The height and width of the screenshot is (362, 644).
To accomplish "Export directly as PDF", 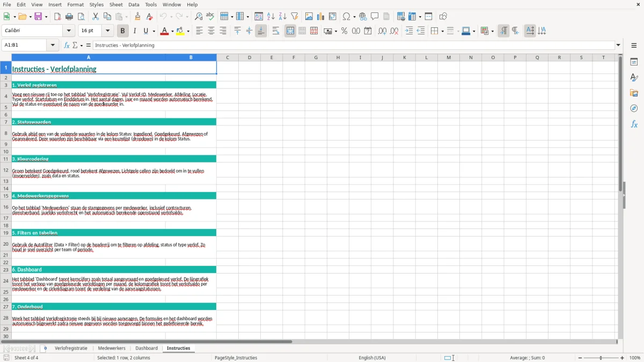I will 57,17.
